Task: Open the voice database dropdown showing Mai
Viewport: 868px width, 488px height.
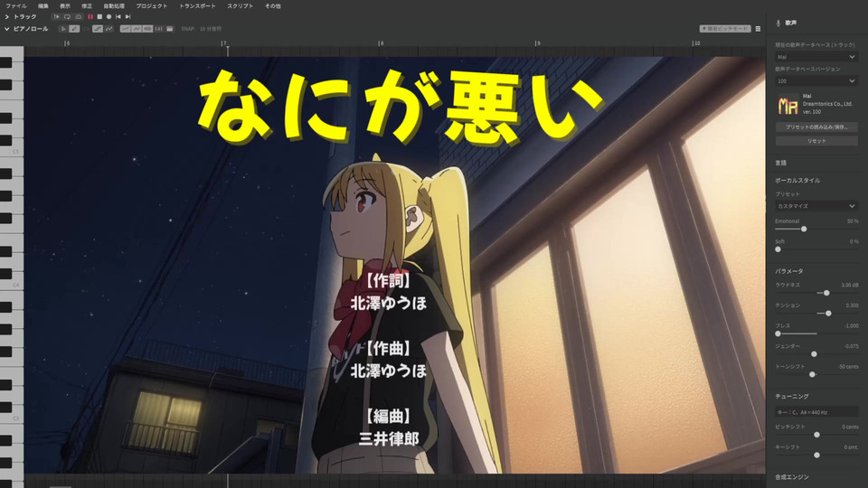Action: (x=816, y=57)
